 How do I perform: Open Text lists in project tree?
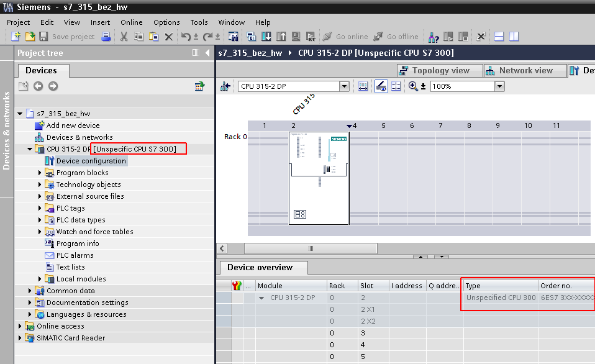(71, 267)
